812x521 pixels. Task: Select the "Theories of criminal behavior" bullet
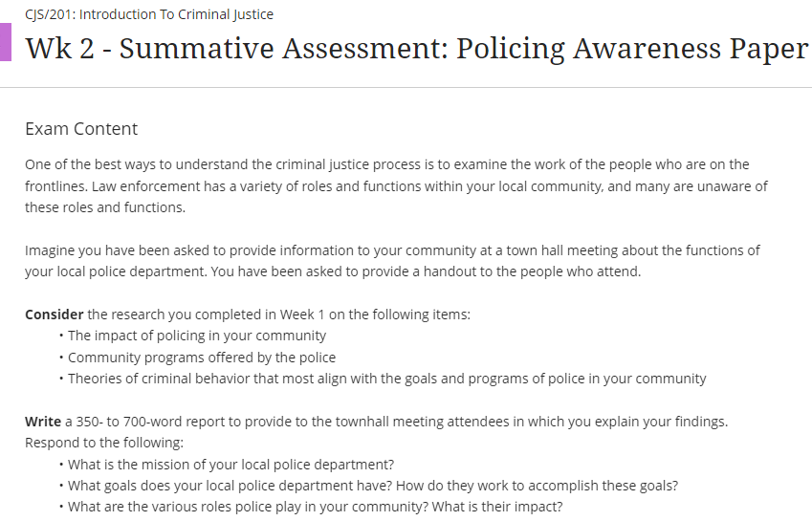click(387, 379)
